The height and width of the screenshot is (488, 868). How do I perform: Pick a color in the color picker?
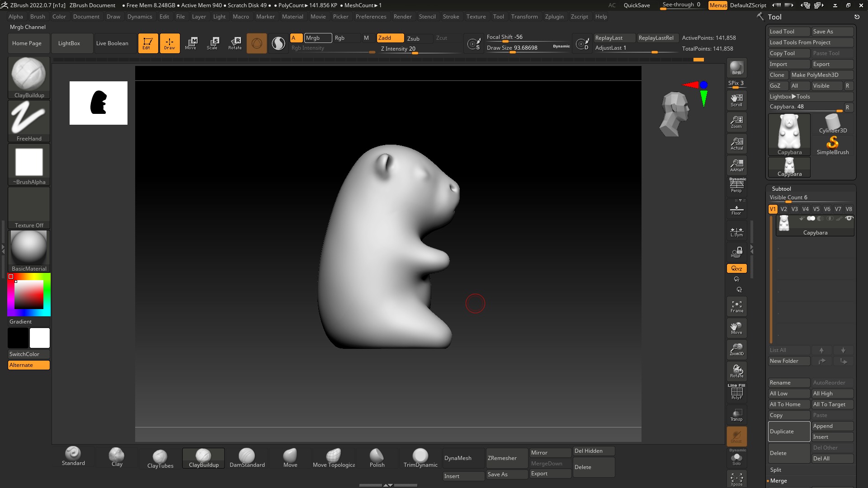coord(29,295)
